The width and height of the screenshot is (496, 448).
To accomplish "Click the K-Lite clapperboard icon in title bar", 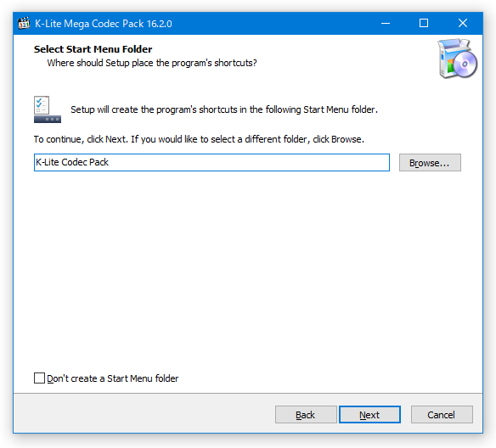I will point(24,24).
